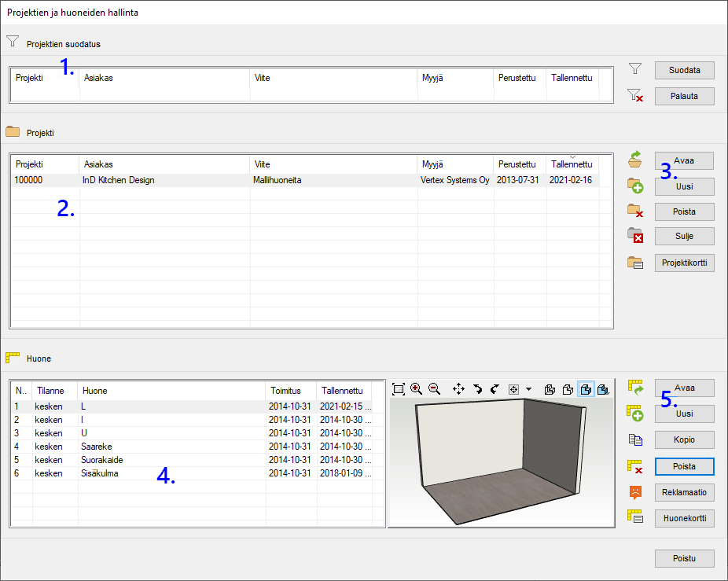Screen dimensions: 728x581
Task: Sort projects by Tallennettu column header
Action: (x=572, y=164)
